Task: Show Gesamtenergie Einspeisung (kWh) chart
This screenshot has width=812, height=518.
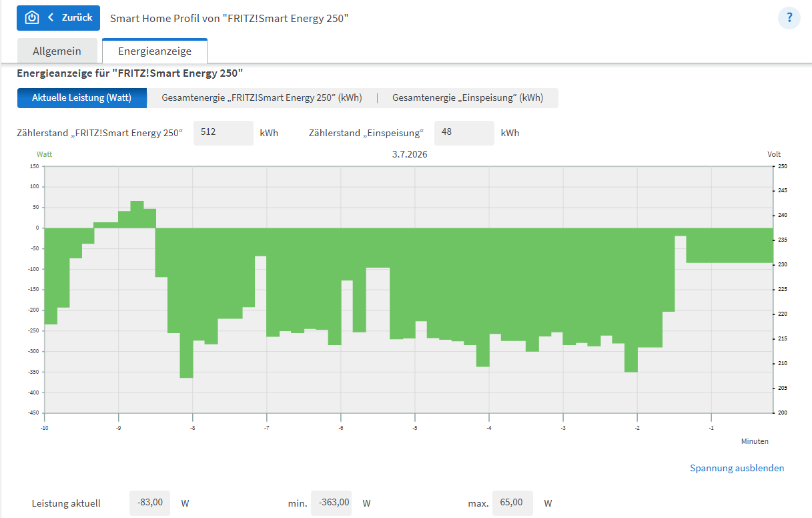Action: [x=468, y=97]
